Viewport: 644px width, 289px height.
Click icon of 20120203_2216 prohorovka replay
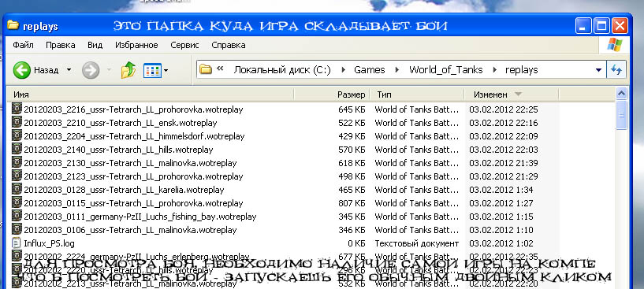[x=17, y=109]
